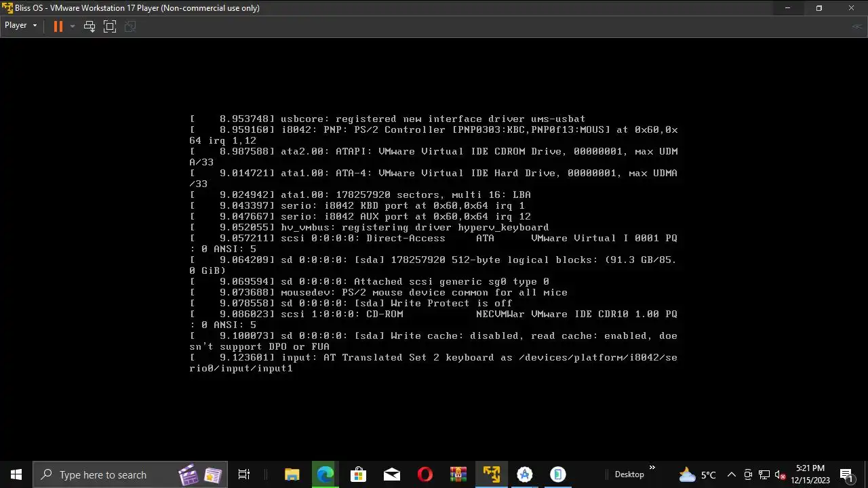Launch Opera browser from the taskbar
Viewport: 868px width, 488px height.
point(425,474)
